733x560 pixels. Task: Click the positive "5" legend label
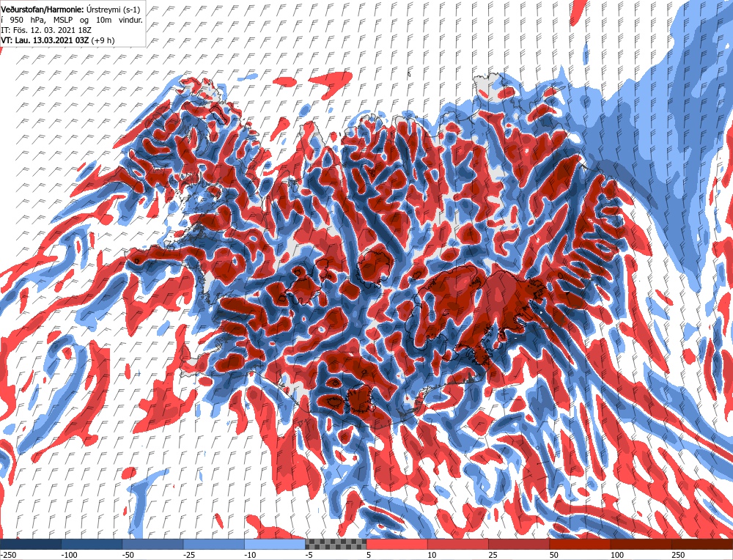369,555
